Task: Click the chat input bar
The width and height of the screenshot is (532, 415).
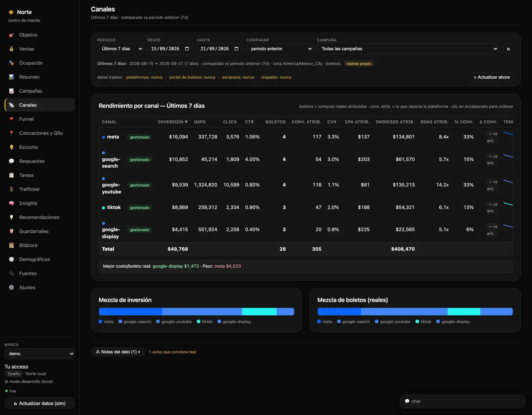Action: [x=463, y=401]
